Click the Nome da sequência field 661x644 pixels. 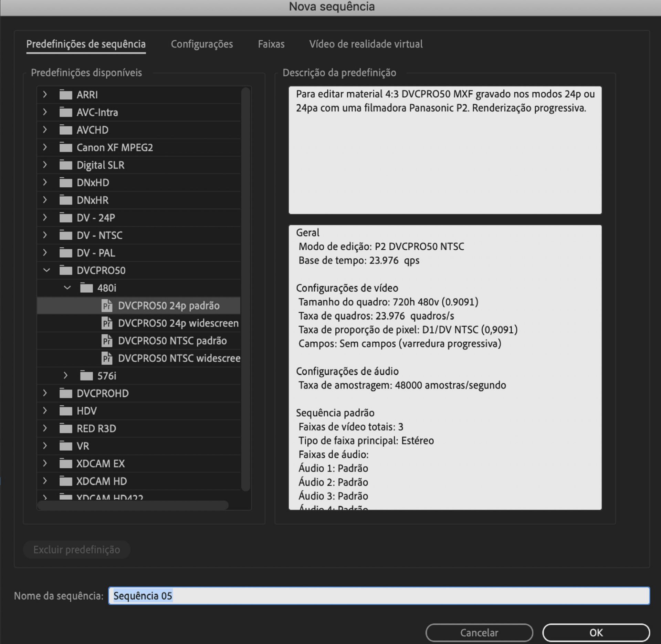click(x=379, y=596)
